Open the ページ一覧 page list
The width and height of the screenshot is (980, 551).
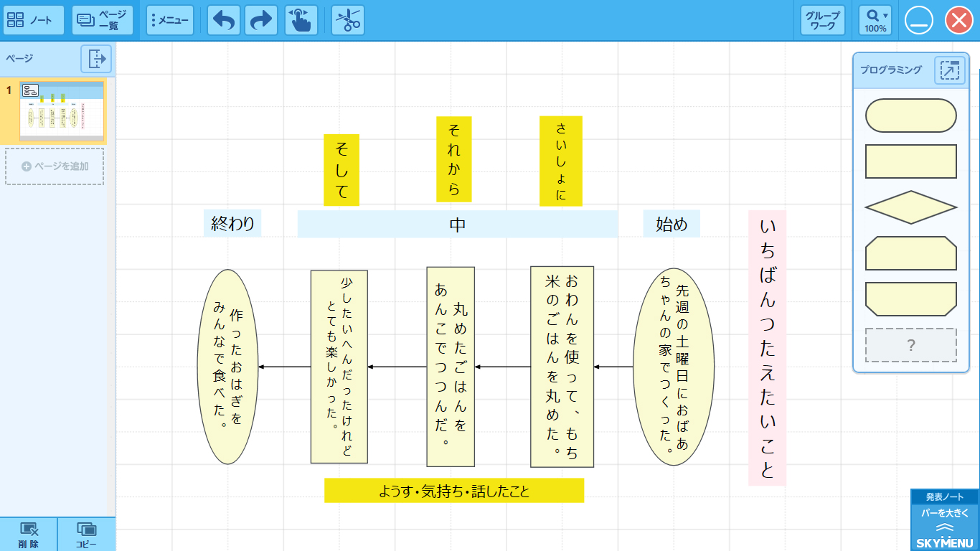point(103,20)
